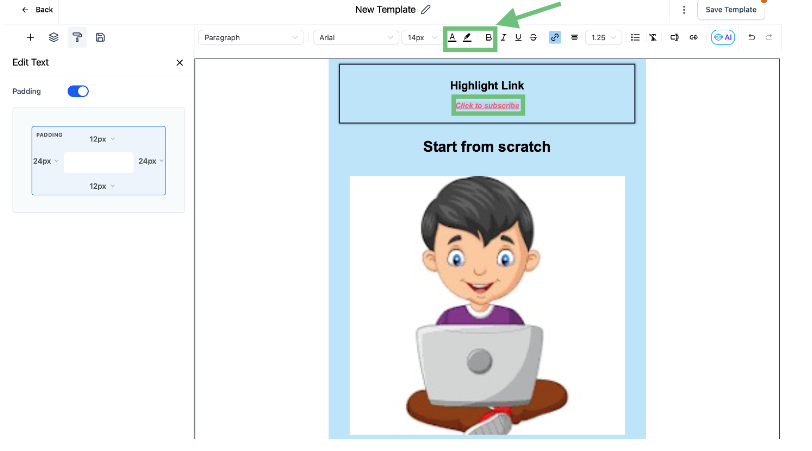Edit template name with pencil icon

426,9
